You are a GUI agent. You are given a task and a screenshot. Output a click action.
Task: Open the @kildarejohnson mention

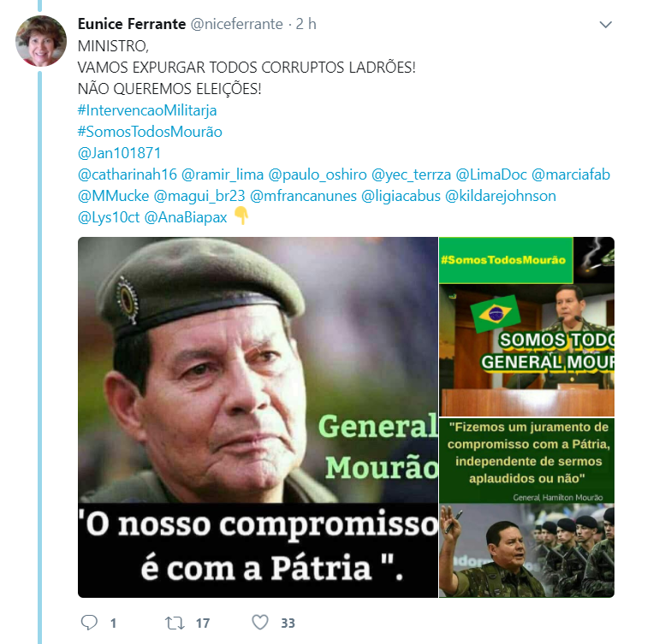501,196
